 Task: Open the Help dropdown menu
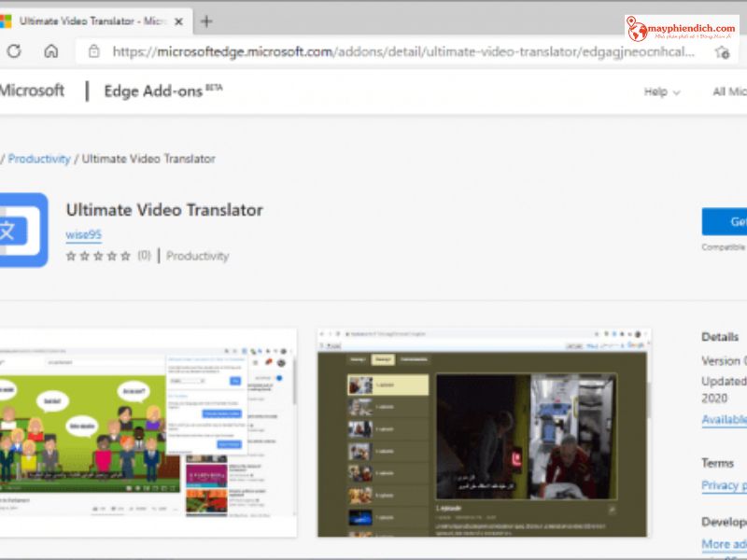pyautogui.click(x=663, y=91)
